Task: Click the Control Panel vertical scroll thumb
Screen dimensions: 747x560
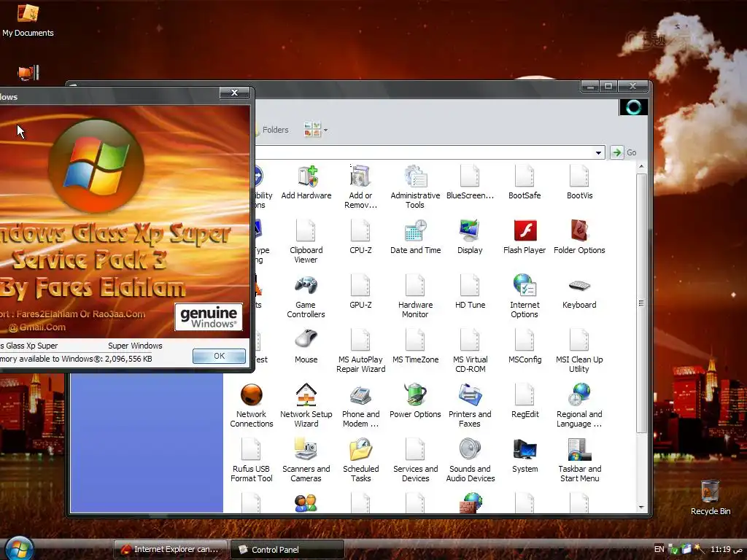Action: click(x=641, y=303)
